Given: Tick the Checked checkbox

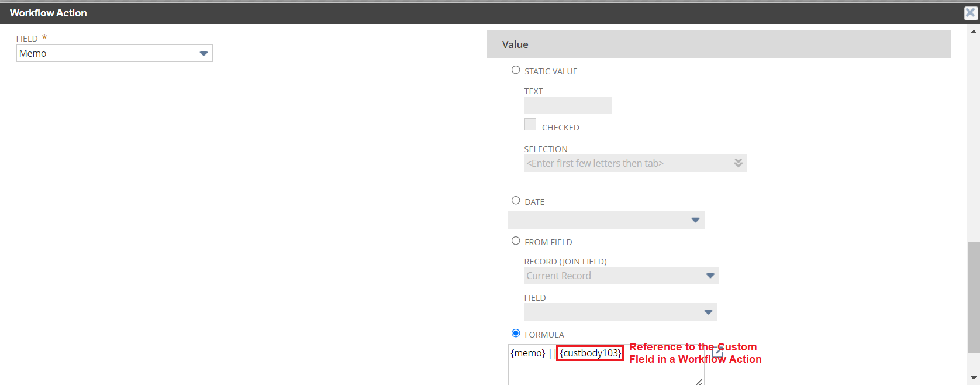Looking at the screenshot, I should pyautogui.click(x=530, y=125).
